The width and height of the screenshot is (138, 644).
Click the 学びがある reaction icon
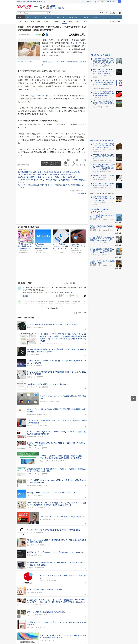(66, 163)
